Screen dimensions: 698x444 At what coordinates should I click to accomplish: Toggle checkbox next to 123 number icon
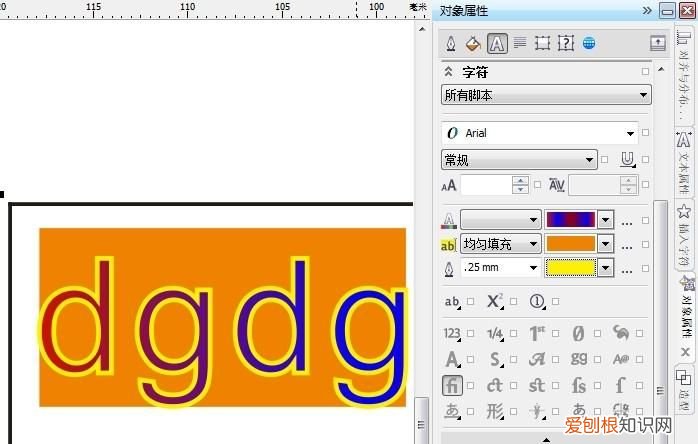[x=471, y=333]
